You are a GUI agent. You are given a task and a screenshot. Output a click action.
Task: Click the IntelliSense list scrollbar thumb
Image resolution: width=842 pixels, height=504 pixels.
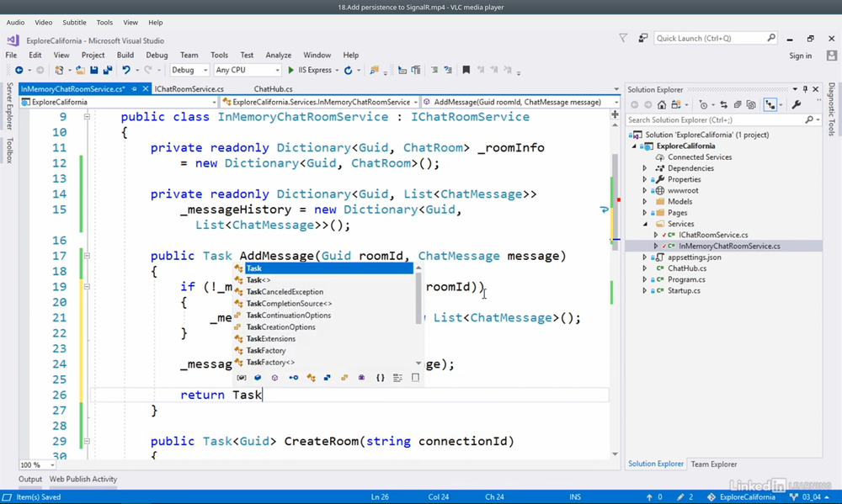(x=418, y=299)
